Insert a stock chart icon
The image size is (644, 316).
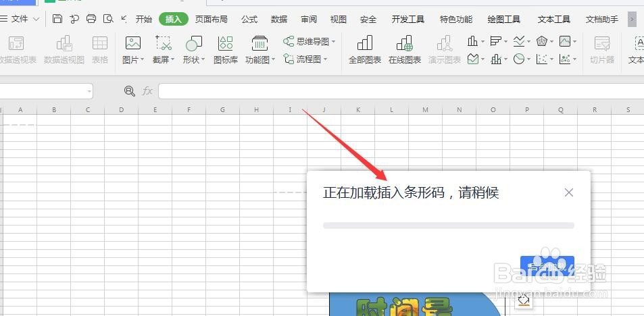click(565, 41)
